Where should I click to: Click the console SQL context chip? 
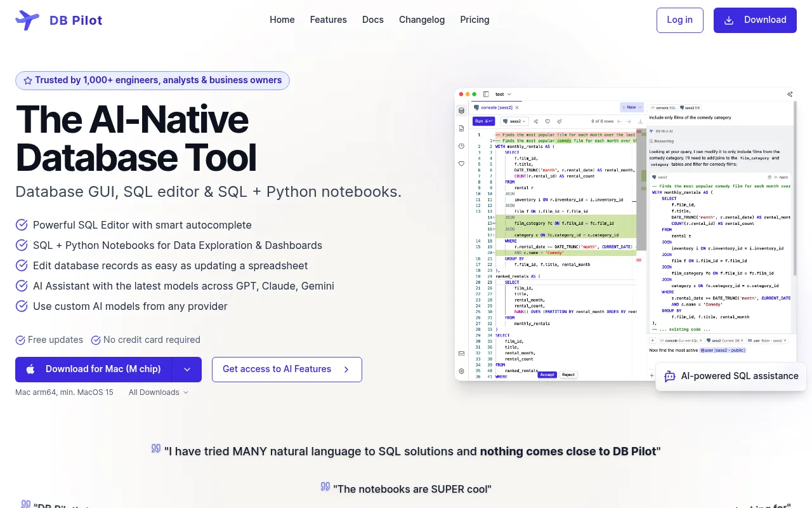pyautogui.click(x=664, y=108)
